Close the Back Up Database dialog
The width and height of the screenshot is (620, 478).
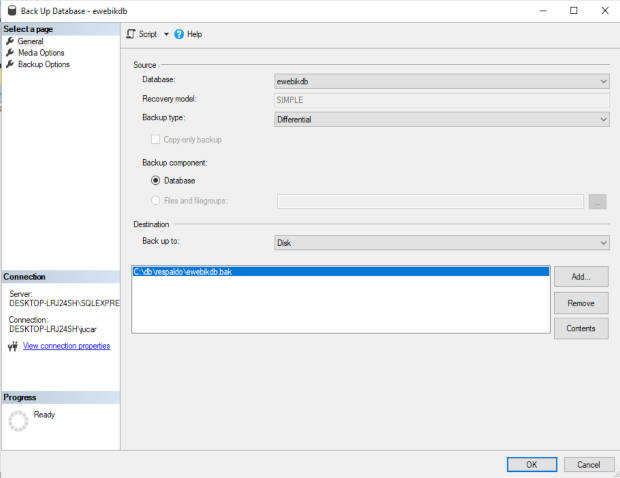pyautogui.click(x=605, y=11)
